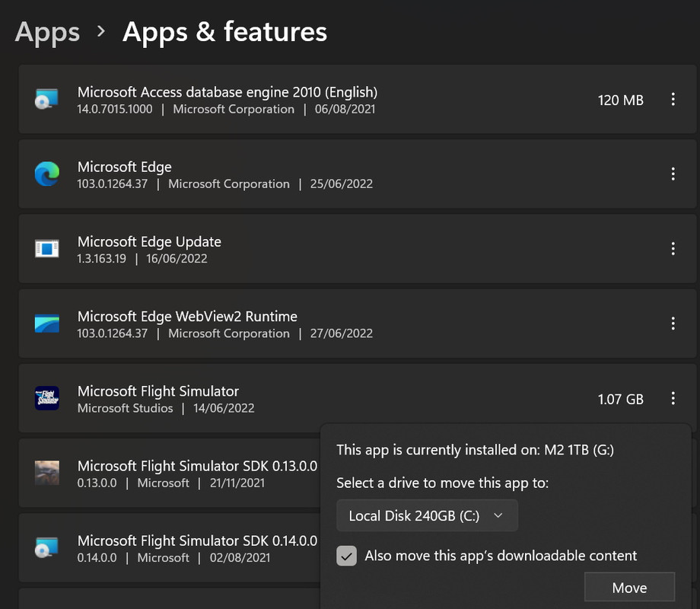700x609 pixels.
Task: Open more options for Edge WebView2 Runtime
Action: [673, 323]
